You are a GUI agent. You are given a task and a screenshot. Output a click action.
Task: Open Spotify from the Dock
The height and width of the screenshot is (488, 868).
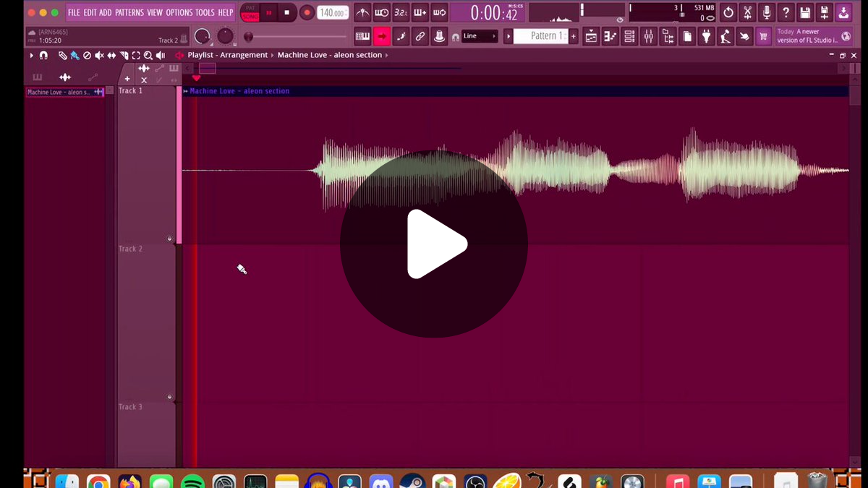192,481
